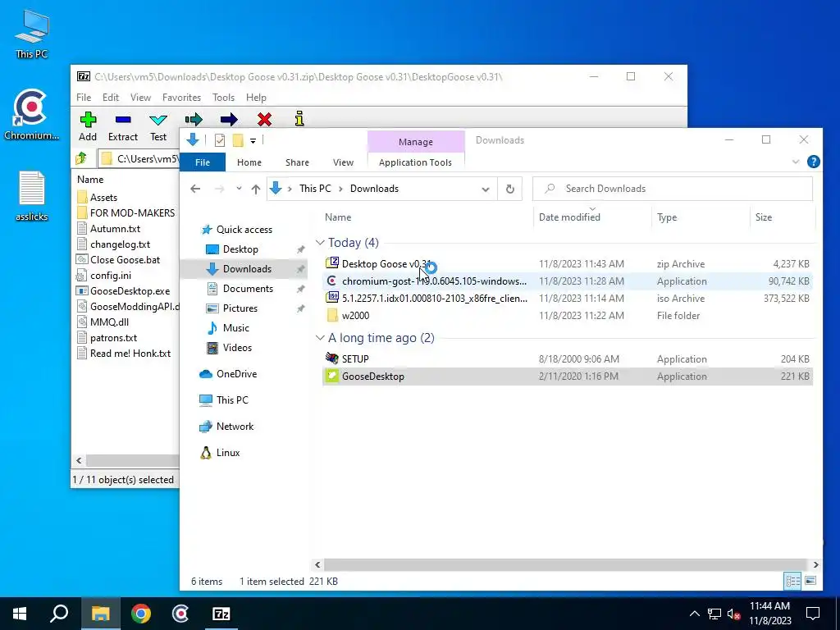
Task: Open 7-Zip File menu
Action: 84,98
